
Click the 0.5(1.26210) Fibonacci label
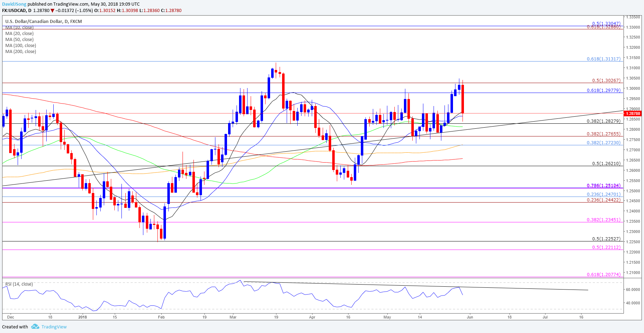(606, 164)
